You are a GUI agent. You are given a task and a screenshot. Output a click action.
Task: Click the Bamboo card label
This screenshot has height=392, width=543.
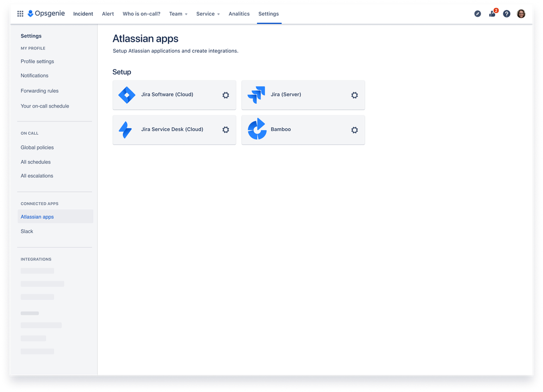coord(281,129)
